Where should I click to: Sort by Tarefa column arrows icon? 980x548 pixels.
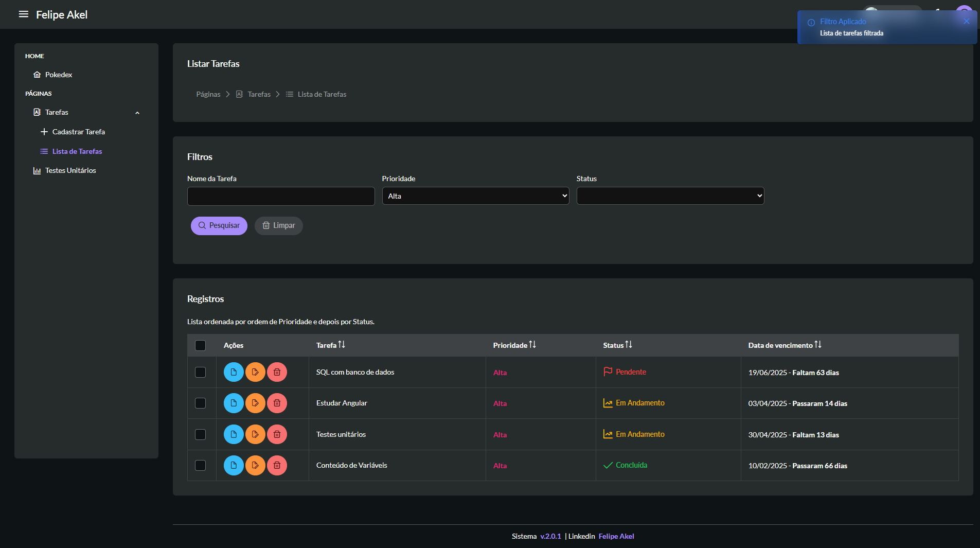(342, 345)
